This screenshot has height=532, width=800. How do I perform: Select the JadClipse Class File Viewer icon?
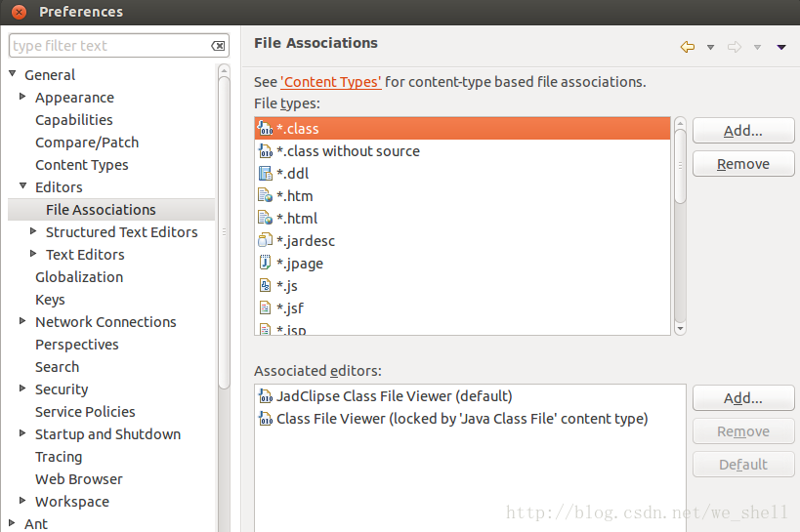266,395
